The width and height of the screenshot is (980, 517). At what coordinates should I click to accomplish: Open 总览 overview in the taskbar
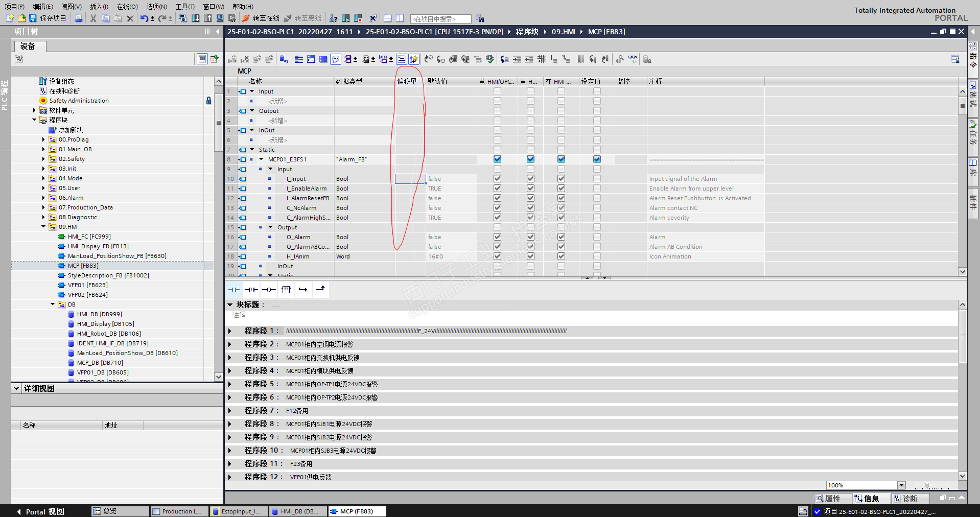121,511
